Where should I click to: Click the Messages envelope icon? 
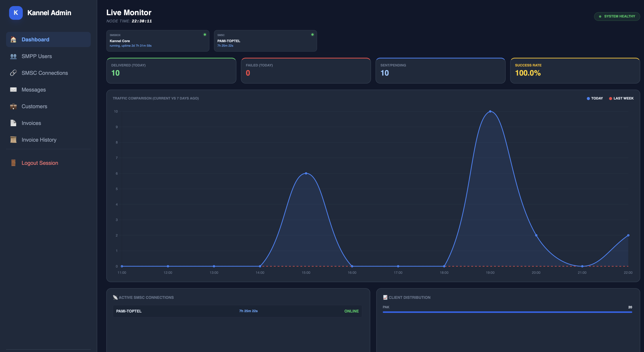pyautogui.click(x=13, y=89)
